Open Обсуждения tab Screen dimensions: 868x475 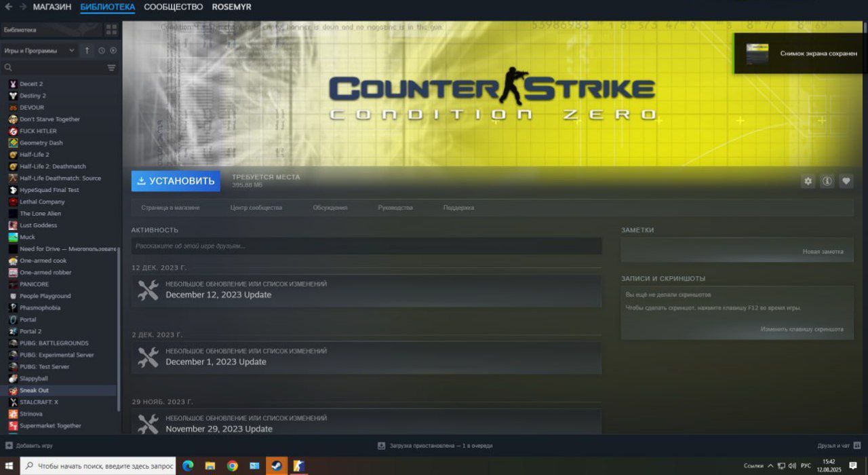(330, 208)
